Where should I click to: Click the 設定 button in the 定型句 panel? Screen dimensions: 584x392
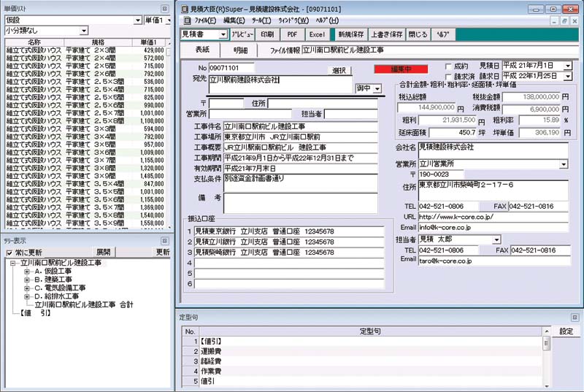[566, 331]
